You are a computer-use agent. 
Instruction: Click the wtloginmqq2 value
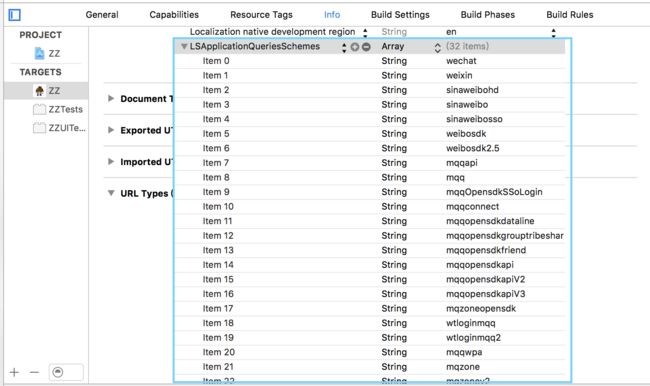click(474, 337)
